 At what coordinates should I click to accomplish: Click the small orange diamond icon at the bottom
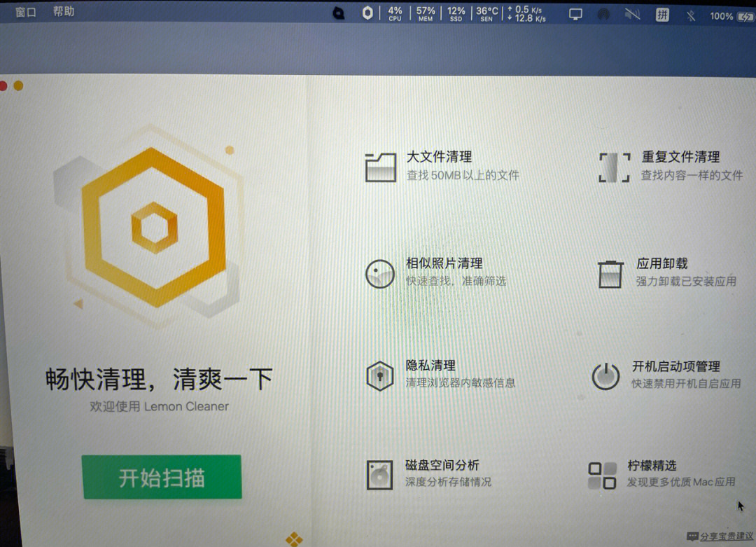click(294, 539)
